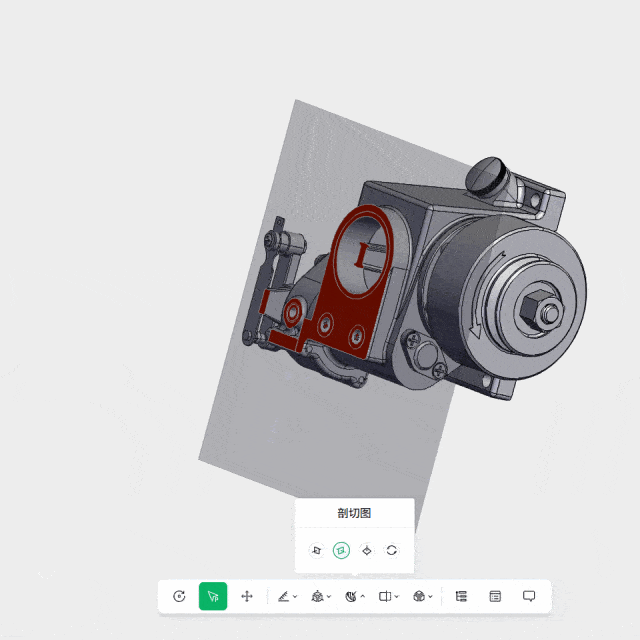Click the 3D cube display mode icon
The height and width of the screenshot is (640, 640).
[x=419, y=596]
